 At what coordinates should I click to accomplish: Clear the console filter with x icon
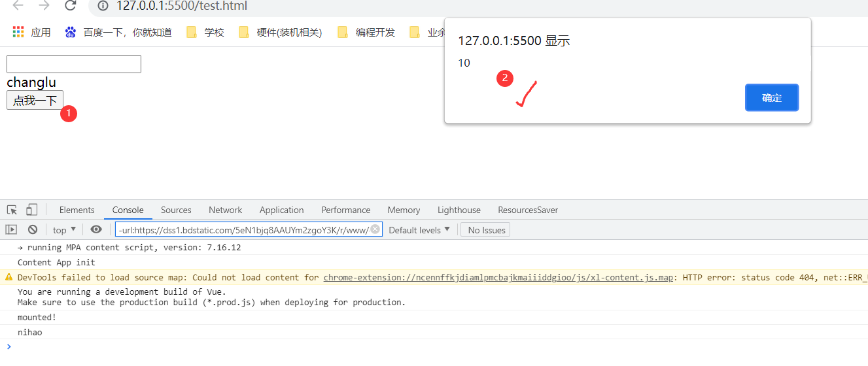pos(375,229)
